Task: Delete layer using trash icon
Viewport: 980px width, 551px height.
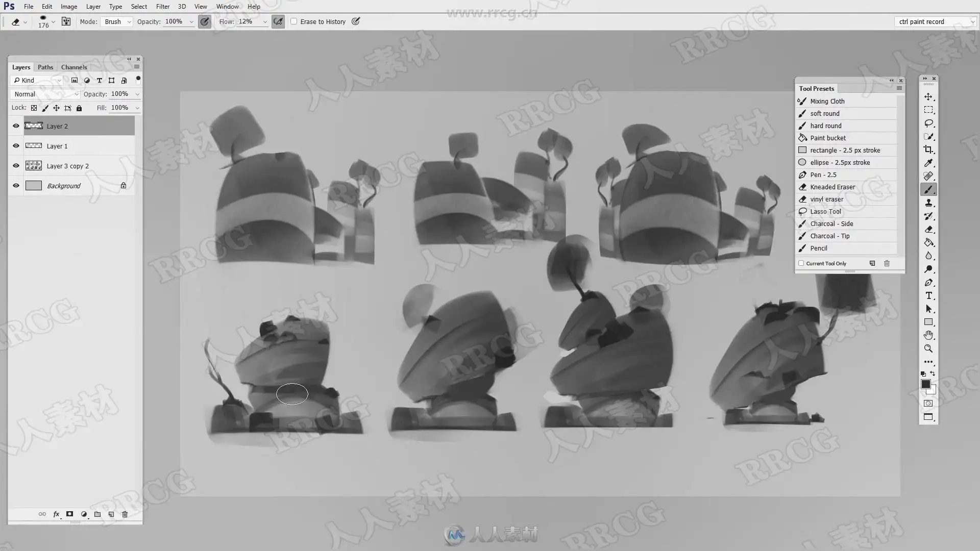Action: point(125,514)
